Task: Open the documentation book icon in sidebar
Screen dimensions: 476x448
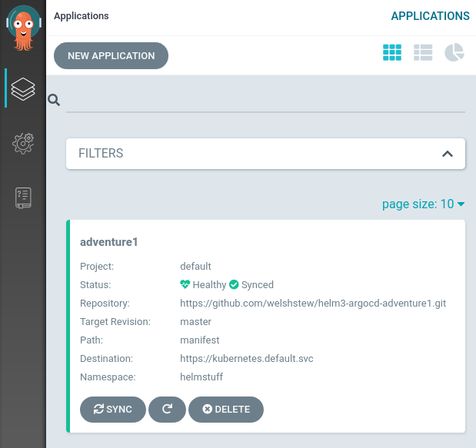Action: pyautogui.click(x=23, y=197)
